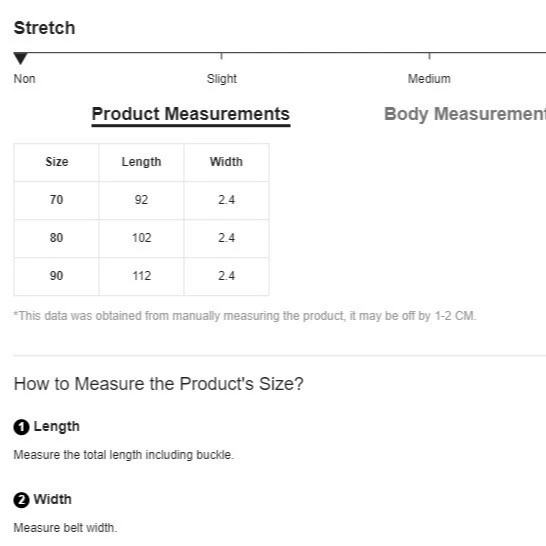The width and height of the screenshot is (546, 546).
Task: Switch to the Body Measurements tab
Action: 465,114
